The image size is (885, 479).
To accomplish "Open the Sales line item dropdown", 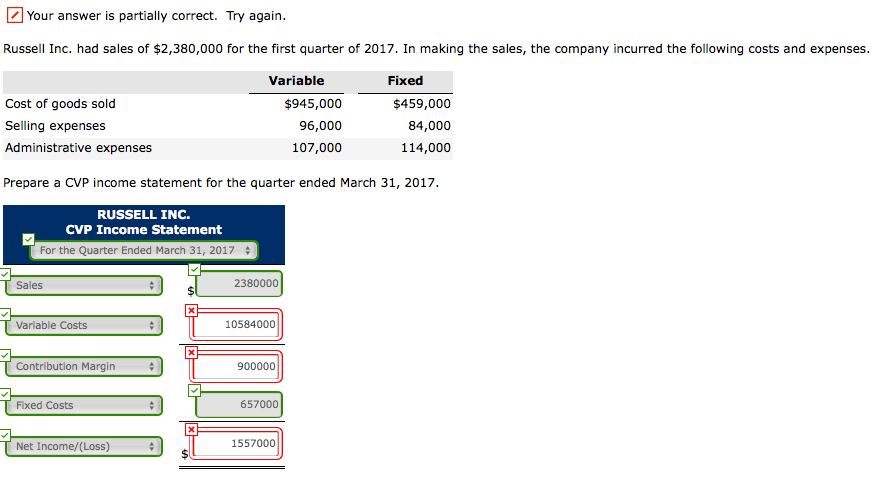I will [85, 285].
